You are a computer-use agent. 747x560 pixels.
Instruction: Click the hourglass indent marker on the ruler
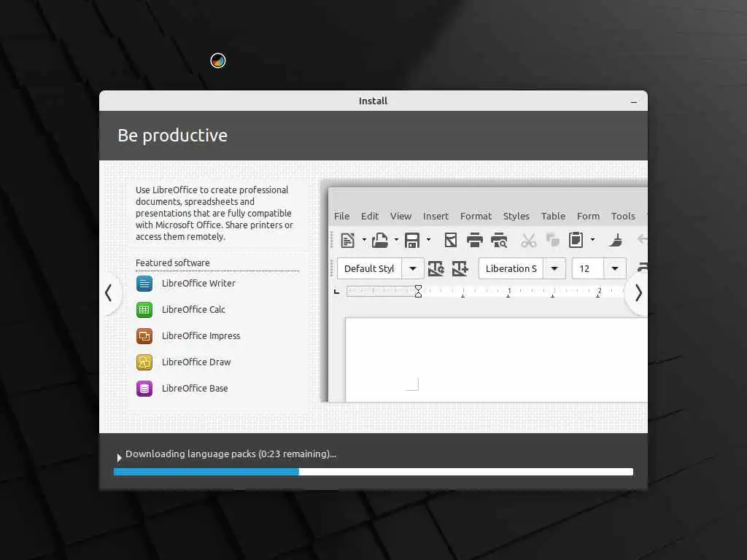click(418, 292)
